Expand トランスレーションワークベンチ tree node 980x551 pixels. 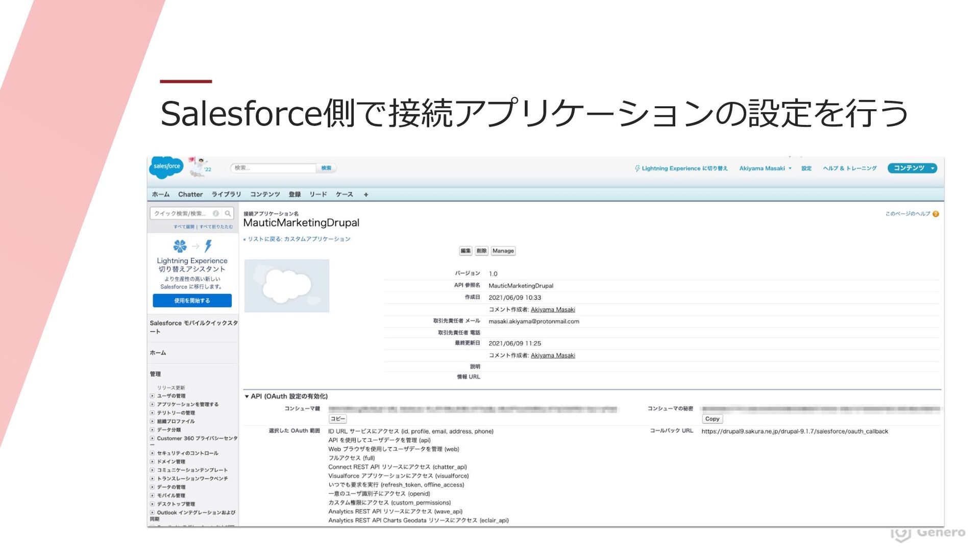(152, 479)
